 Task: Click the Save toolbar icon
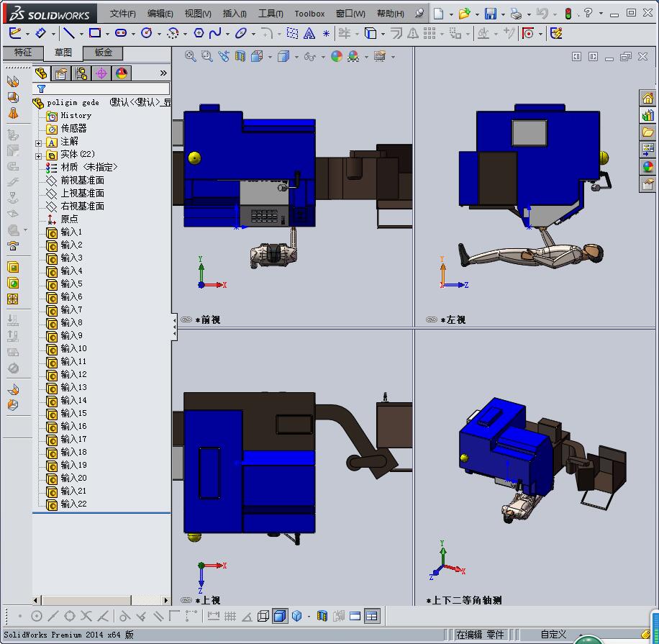pyautogui.click(x=490, y=14)
